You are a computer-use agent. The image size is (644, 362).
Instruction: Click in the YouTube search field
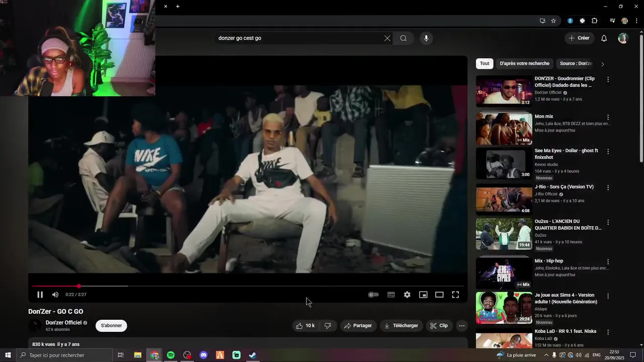click(299, 38)
